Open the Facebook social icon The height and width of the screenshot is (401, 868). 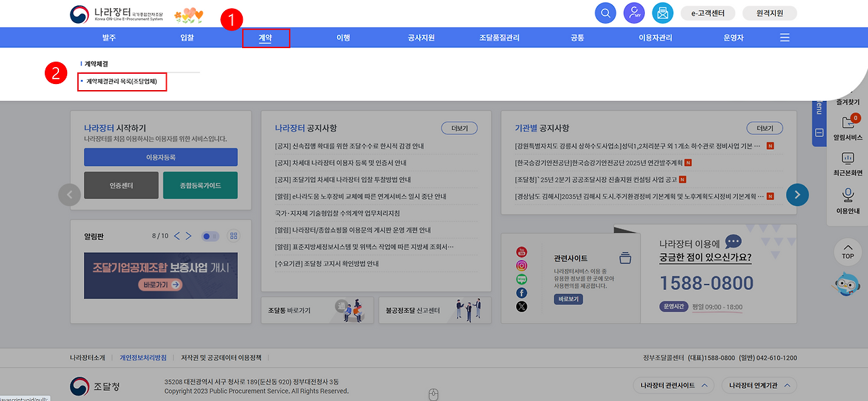521,293
